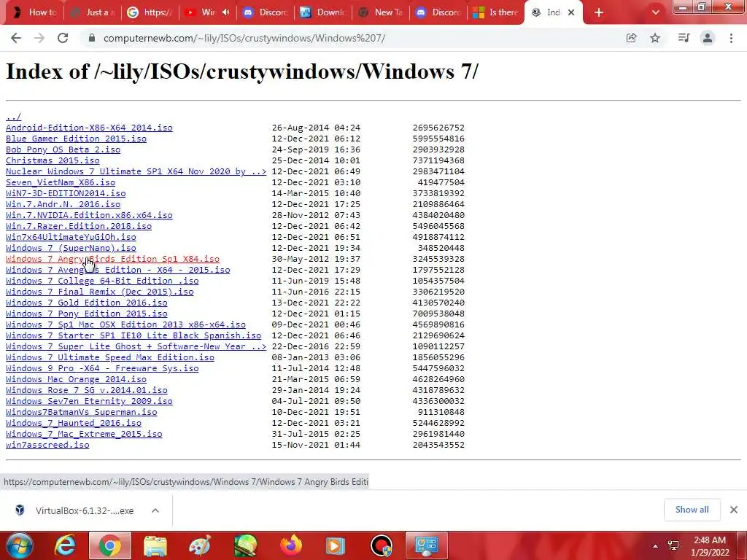Switch to the Google https tab

(150, 12)
